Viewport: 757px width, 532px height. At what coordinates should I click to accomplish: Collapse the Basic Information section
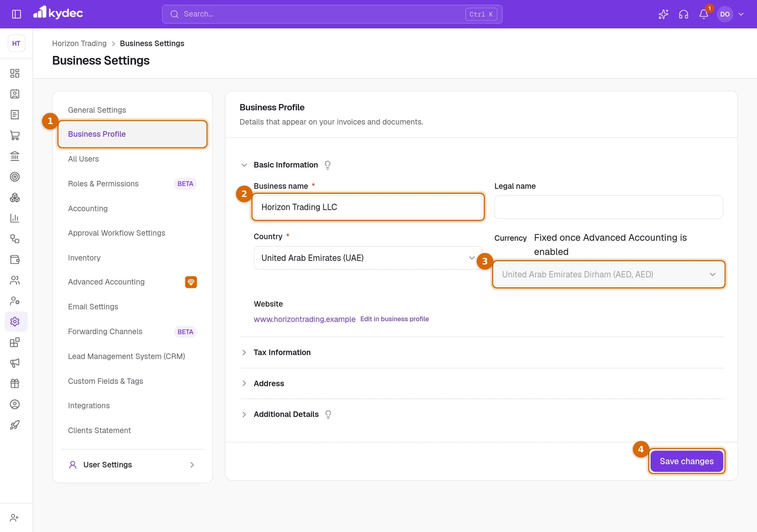pyautogui.click(x=244, y=165)
